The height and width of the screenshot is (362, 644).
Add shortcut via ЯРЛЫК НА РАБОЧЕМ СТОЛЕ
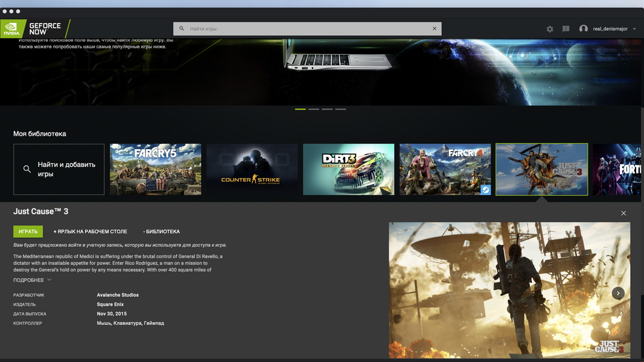pos(90,232)
